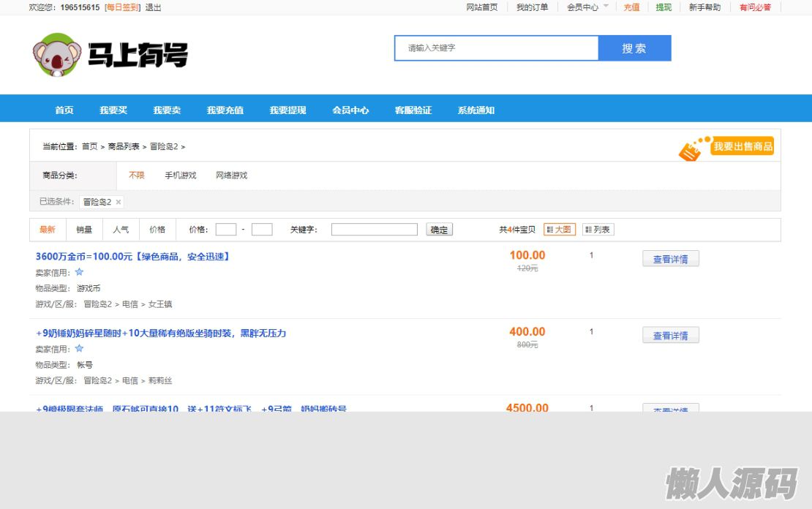The width and height of the screenshot is (812, 509).
Task: Click seller credit star of second item
Action: [x=79, y=349]
